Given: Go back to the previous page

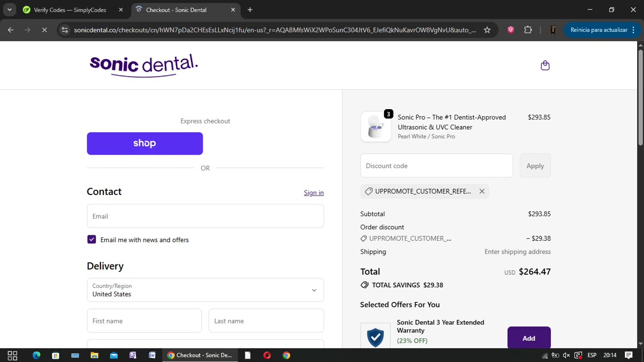Looking at the screenshot, I should 11,30.
